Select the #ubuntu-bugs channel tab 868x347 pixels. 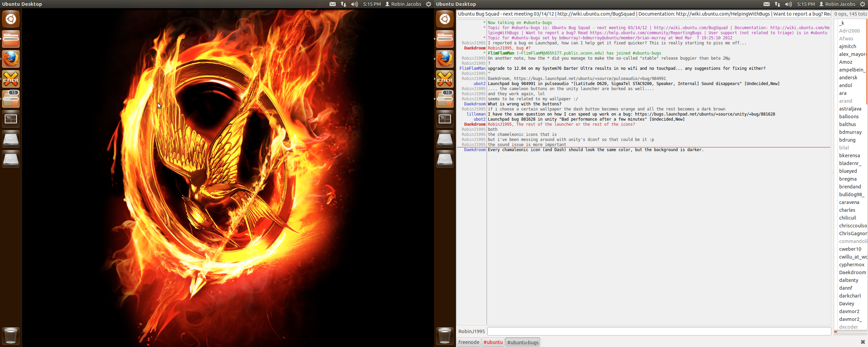(x=522, y=342)
